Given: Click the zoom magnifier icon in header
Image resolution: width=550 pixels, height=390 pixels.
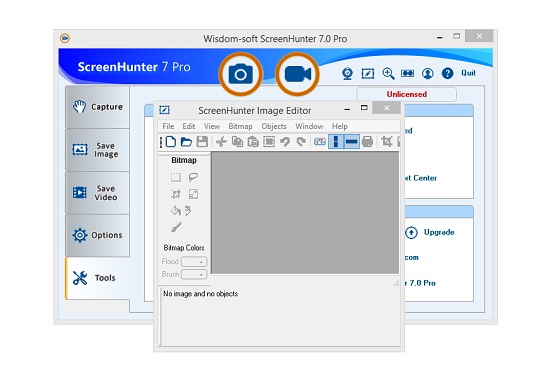Looking at the screenshot, I should pyautogui.click(x=388, y=74).
